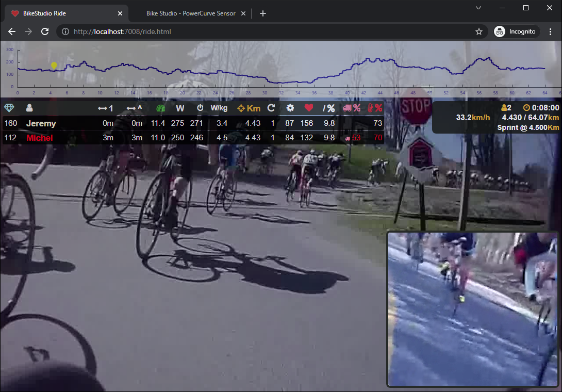Click the yellow position marker on elevation profile
The image size is (562, 392).
(x=54, y=66)
